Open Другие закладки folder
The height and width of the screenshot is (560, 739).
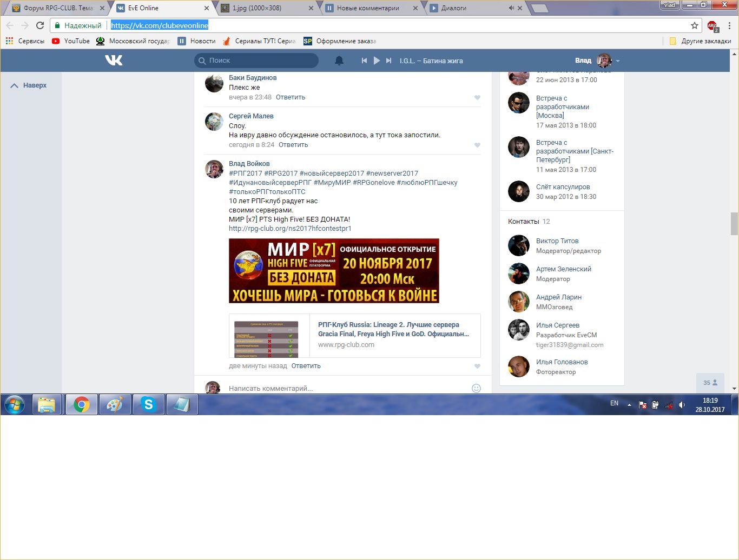click(x=700, y=41)
